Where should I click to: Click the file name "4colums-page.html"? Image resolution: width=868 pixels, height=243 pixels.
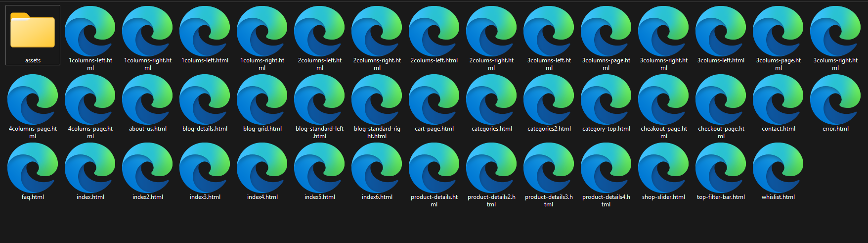click(90, 132)
